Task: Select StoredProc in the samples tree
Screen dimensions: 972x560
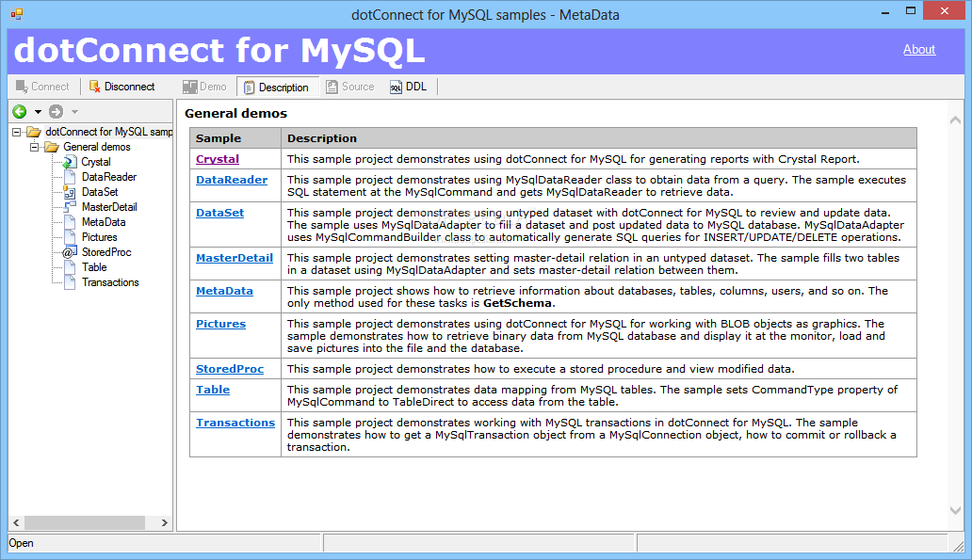Action: coord(106,252)
